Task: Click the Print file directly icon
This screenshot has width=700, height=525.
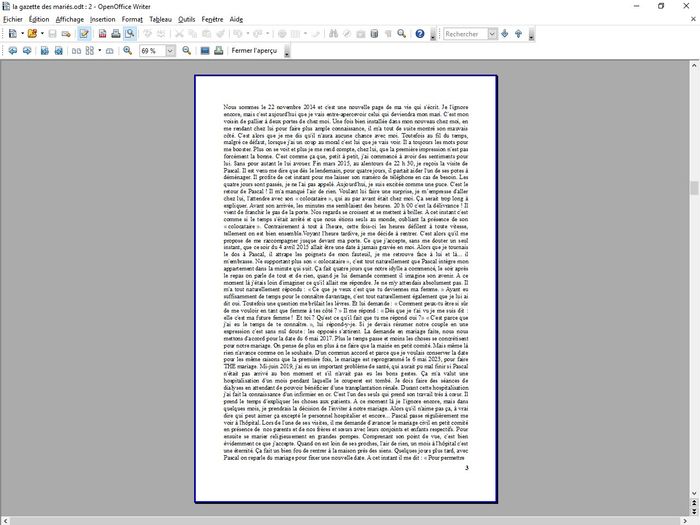Action: [116, 33]
